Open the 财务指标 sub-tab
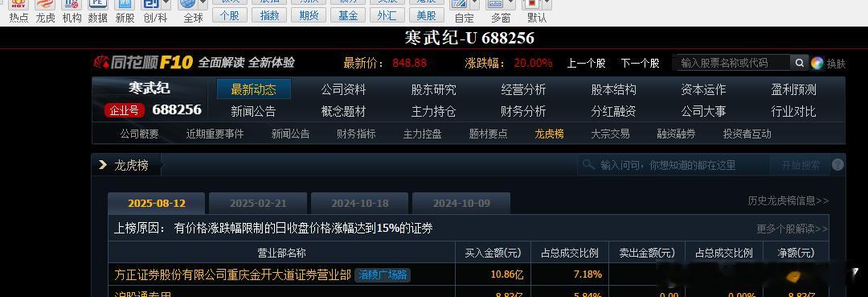 point(356,134)
